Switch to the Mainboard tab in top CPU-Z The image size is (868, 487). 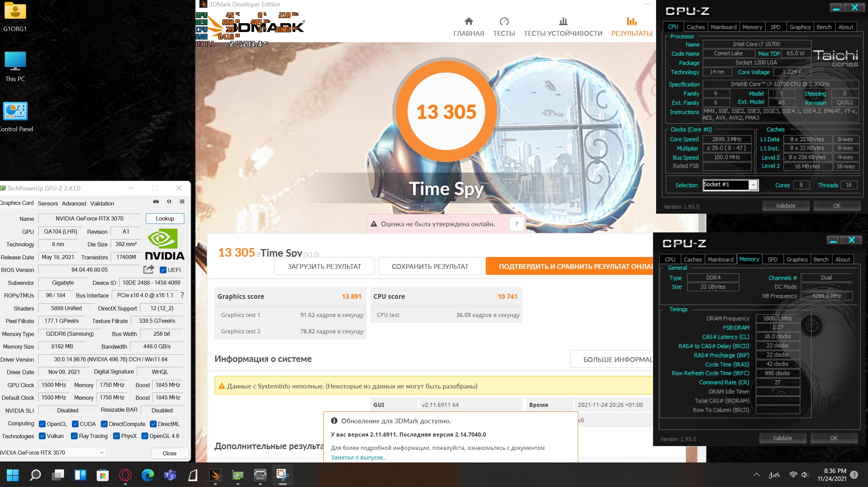coord(723,27)
